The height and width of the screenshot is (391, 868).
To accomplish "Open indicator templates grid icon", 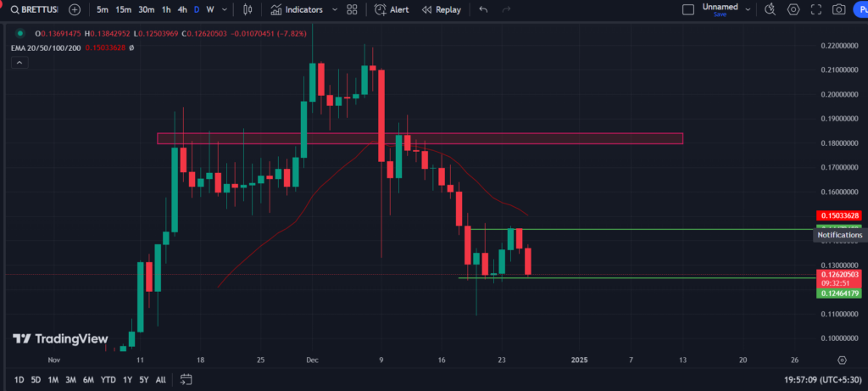I will pos(352,9).
